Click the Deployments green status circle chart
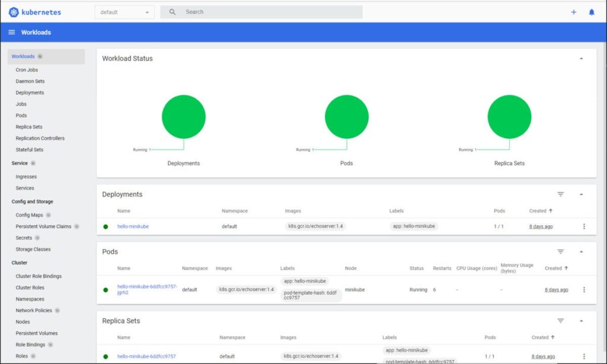 point(184,117)
